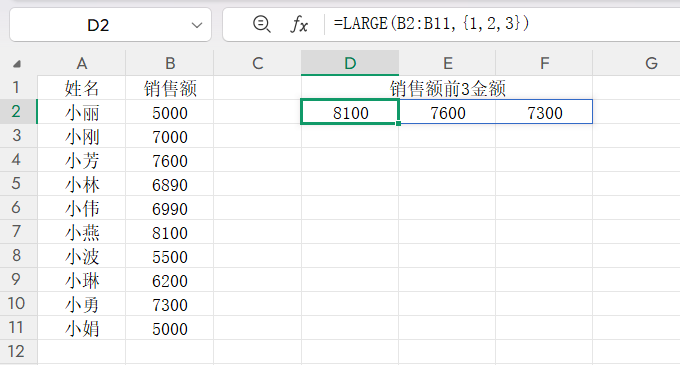
Task: Select row 11 header
Action: tap(18, 328)
